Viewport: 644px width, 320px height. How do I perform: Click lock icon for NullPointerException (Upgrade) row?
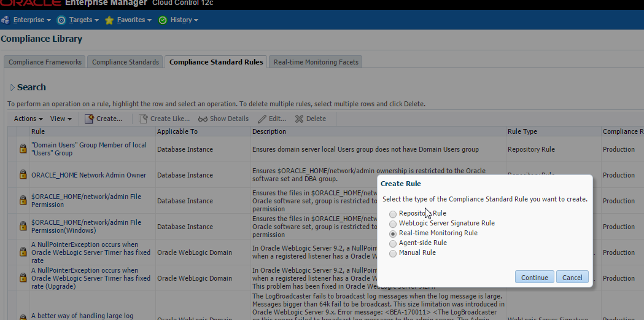23,278
